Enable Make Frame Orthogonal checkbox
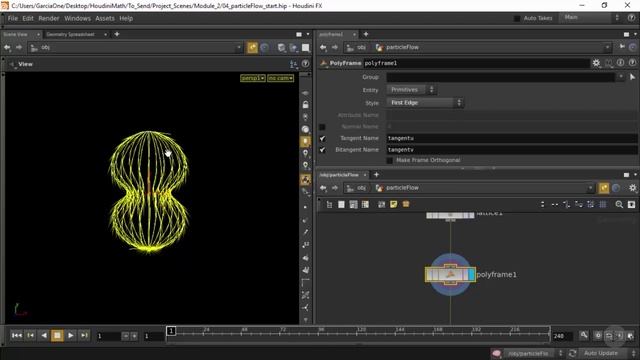640x360 pixels. (x=390, y=160)
